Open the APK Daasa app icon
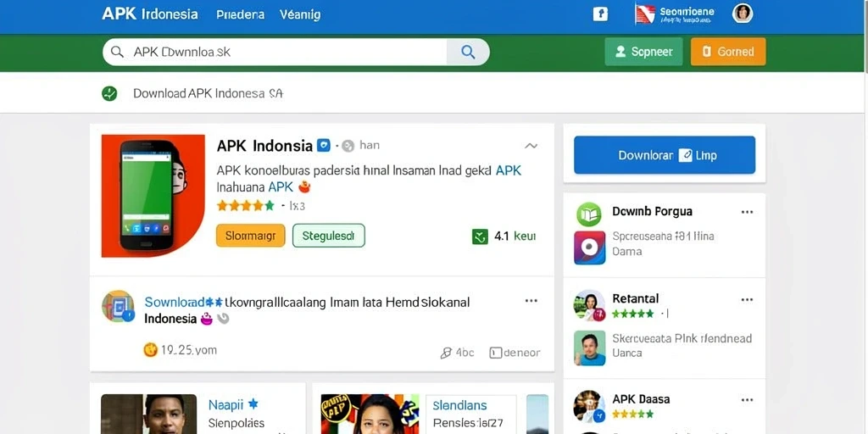The height and width of the screenshot is (434, 868). pyautogui.click(x=590, y=406)
